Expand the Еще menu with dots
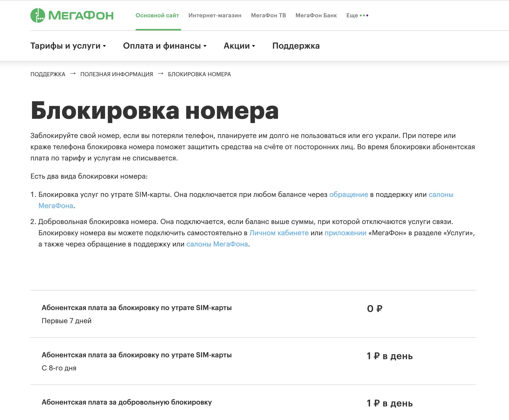Viewport: 509px width, 420px height. click(x=357, y=15)
